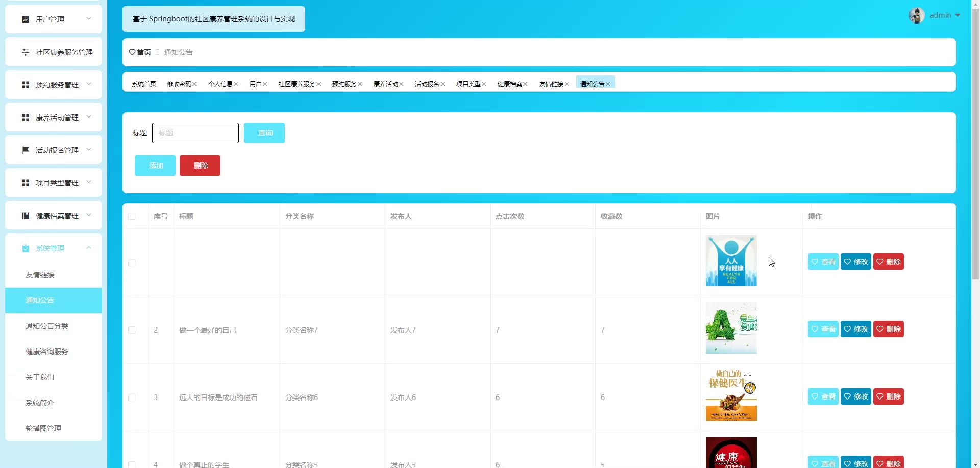Close the 健康档案 tab
The image size is (980, 468).
pos(525,84)
